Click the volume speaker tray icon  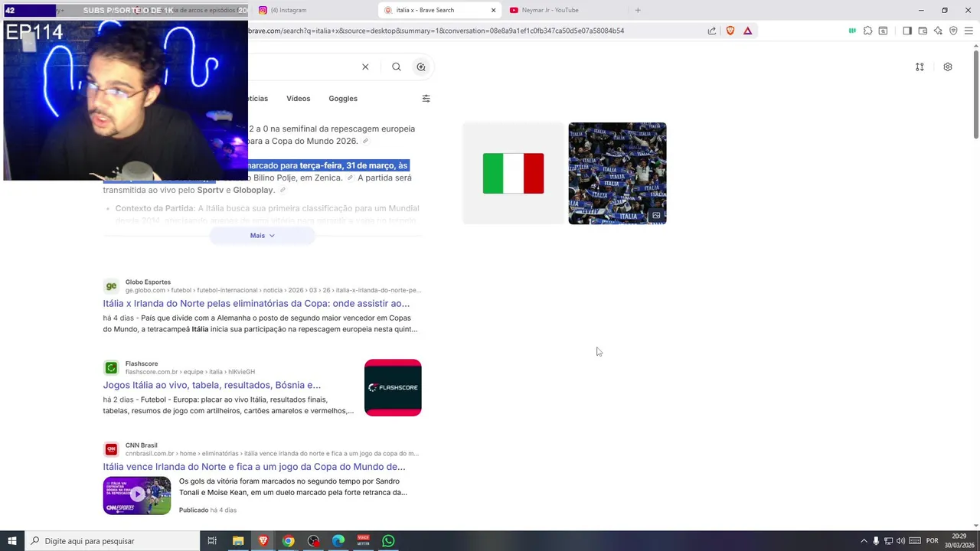[900, 541]
